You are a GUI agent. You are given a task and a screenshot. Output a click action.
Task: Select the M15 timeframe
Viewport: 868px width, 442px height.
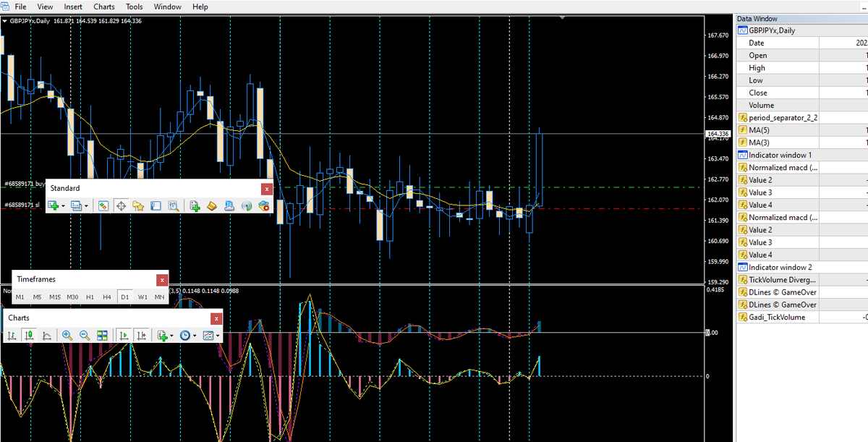(x=55, y=297)
